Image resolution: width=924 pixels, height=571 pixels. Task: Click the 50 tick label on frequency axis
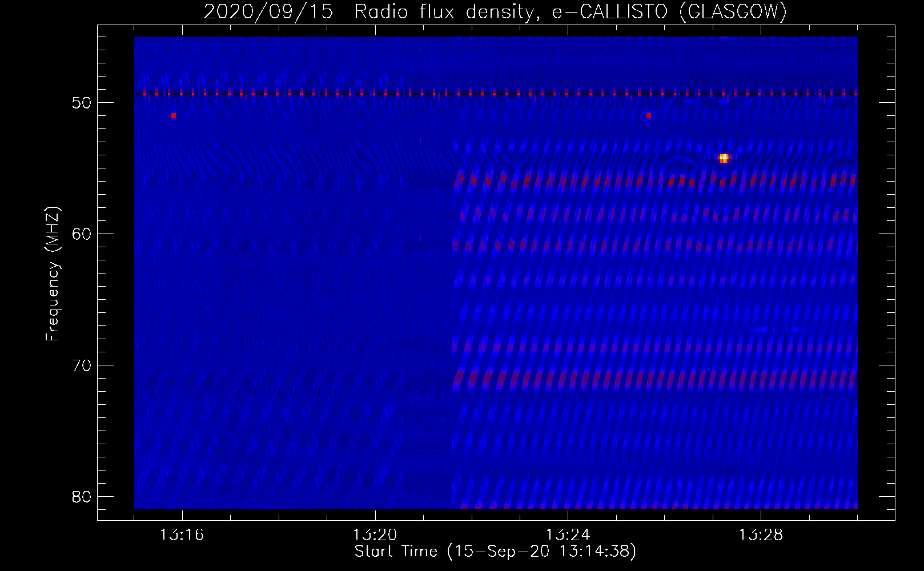[x=82, y=103]
